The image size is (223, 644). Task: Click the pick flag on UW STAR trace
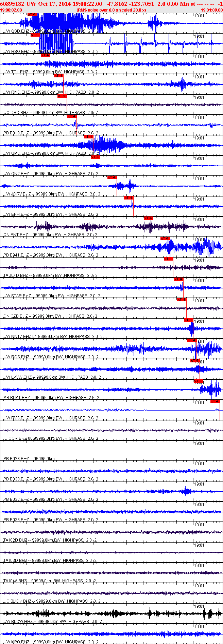(x=179, y=279)
